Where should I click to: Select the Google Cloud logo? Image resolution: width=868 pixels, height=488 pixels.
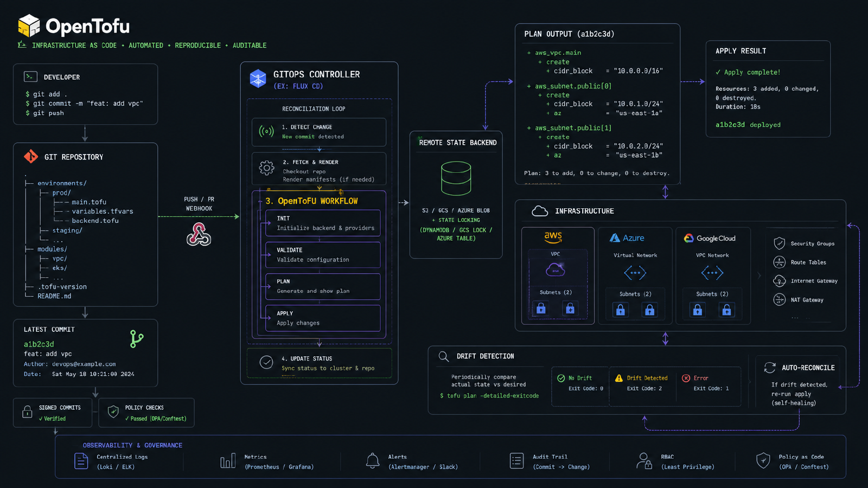[710, 238]
